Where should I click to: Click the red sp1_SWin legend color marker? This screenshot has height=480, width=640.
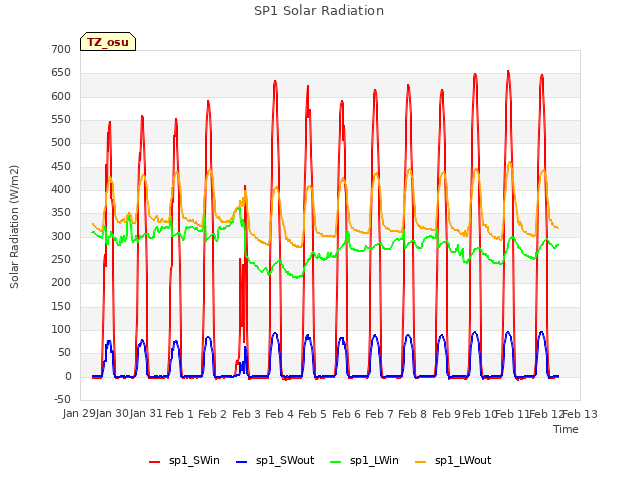click(155, 462)
